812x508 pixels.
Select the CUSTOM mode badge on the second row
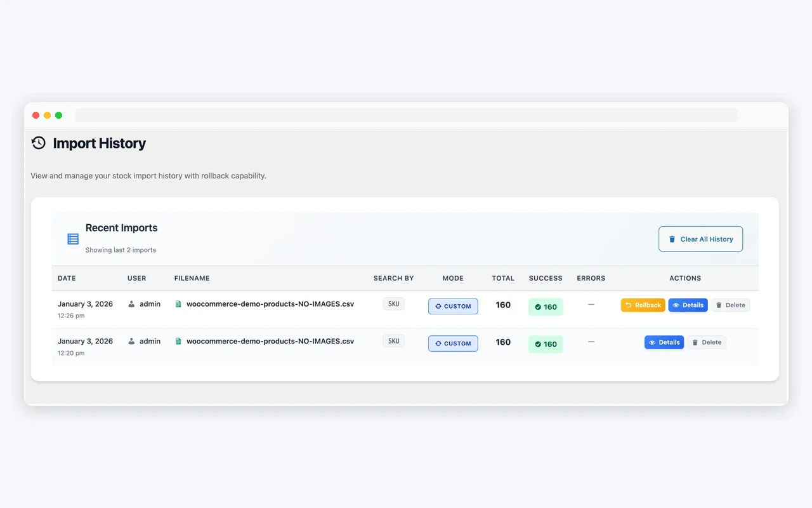coord(453,343)
